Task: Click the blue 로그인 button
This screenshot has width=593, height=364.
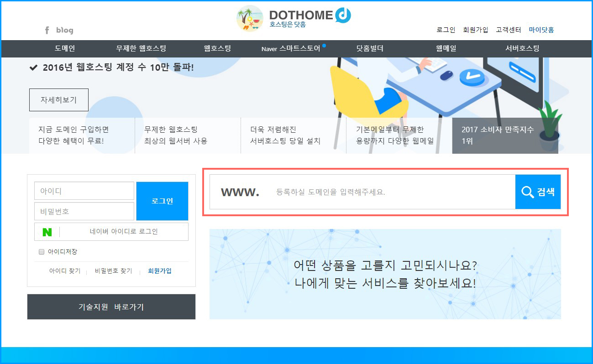Action: [162, 201]
